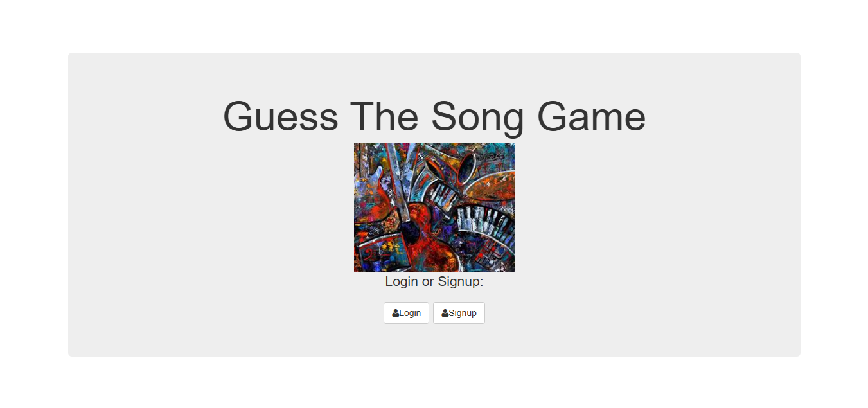Screen dimensions: 868x408
Task: Click the word "Guess" in the title
Action: pos(280,116)
